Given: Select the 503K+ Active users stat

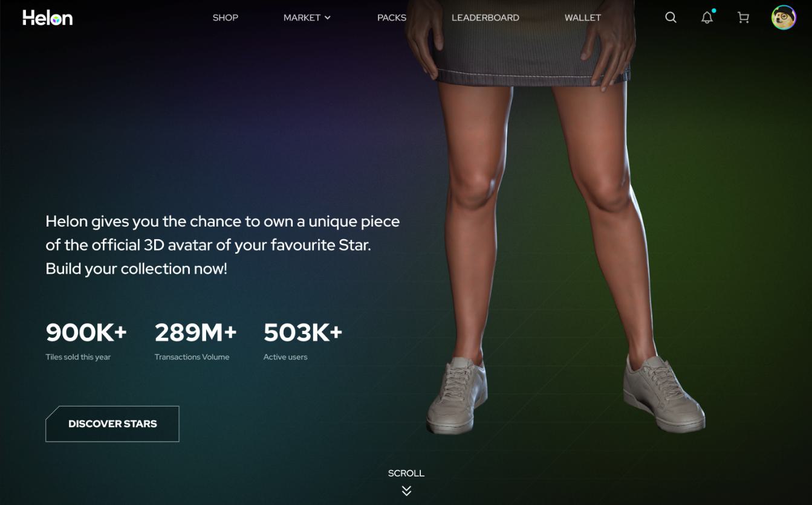Looking at the screenshot, I should [303, 341].
